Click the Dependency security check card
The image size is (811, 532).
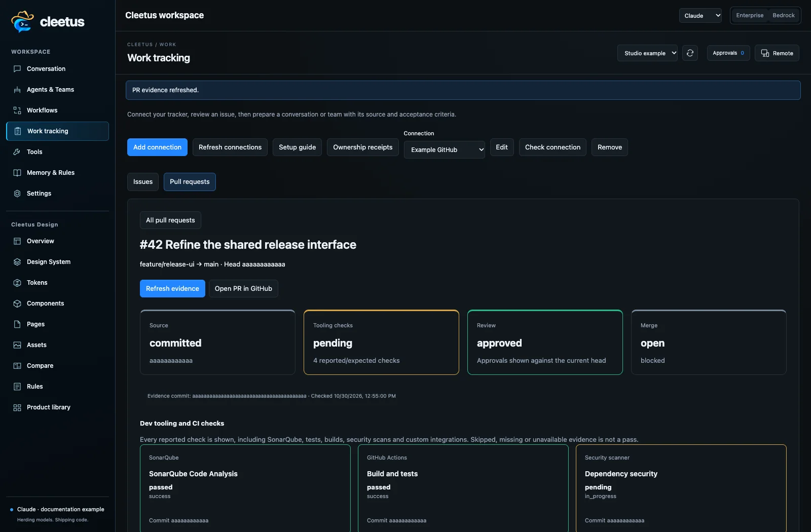point(681,488)
